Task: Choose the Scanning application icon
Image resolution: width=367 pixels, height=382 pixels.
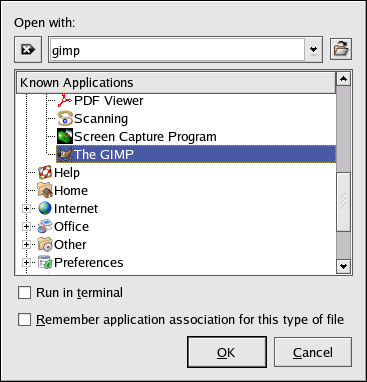Action: point(65,119)
